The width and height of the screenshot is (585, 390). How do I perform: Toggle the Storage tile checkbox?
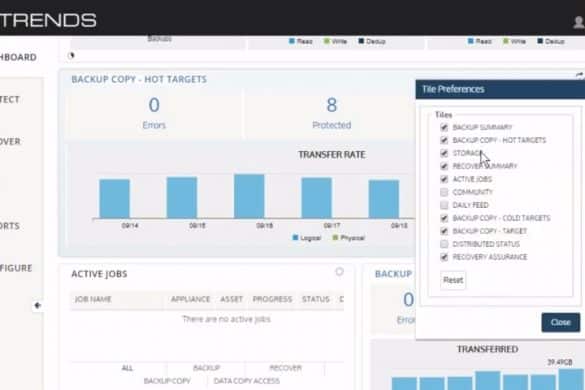444,153
